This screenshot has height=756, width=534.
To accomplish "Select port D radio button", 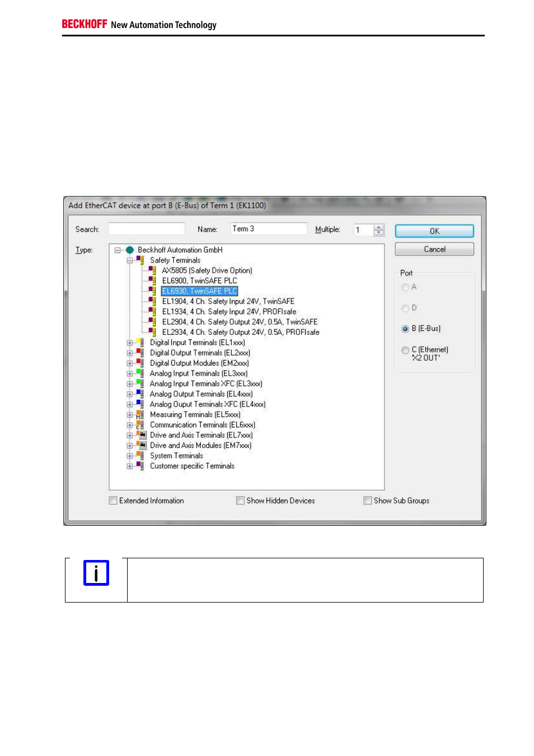I will [405, 308].
